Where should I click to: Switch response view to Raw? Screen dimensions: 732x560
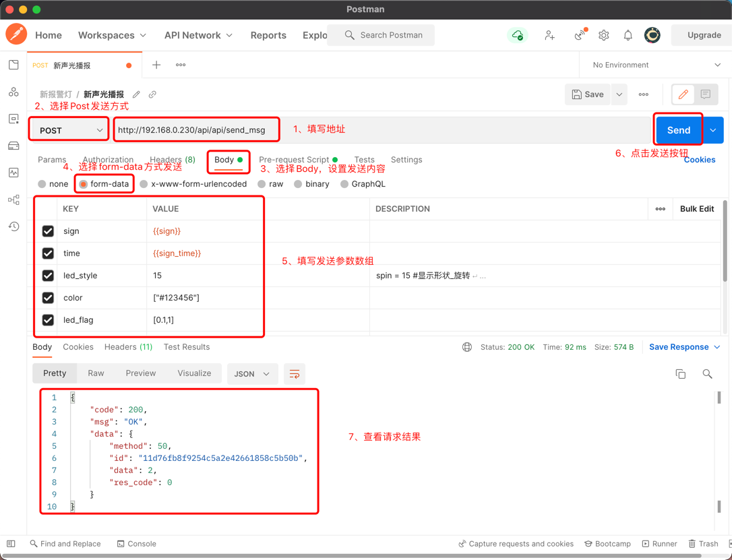(96, 373)
